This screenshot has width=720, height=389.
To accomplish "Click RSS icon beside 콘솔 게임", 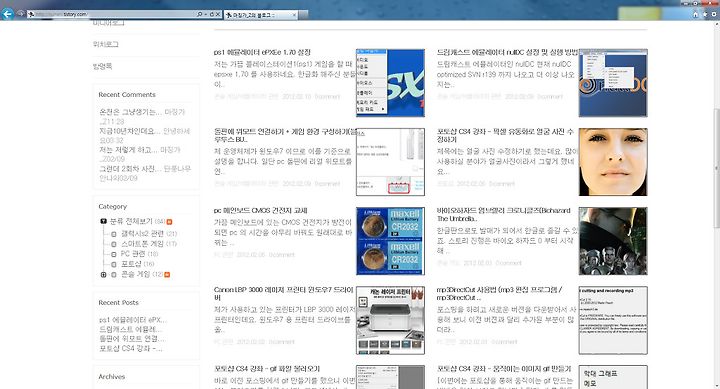I will 167,275.
